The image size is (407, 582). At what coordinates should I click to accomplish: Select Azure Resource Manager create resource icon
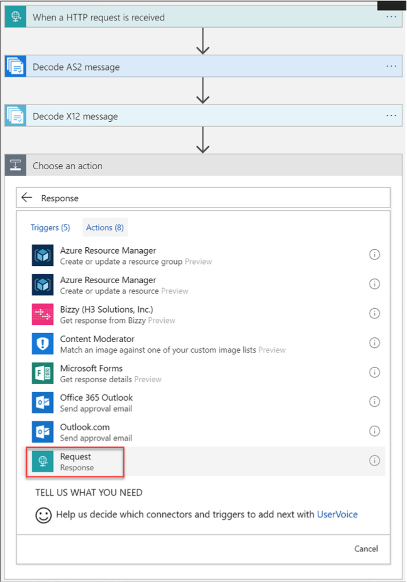(43, 285)
